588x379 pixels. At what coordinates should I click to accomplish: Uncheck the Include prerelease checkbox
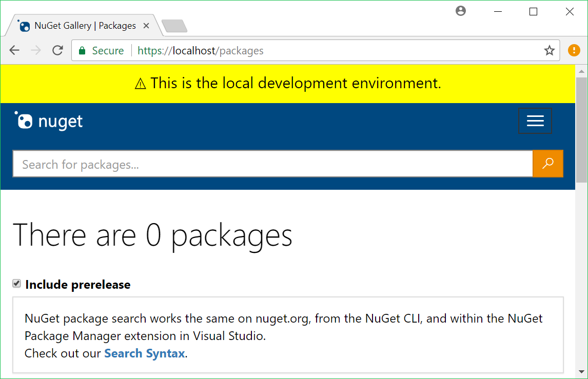[16, 284]
